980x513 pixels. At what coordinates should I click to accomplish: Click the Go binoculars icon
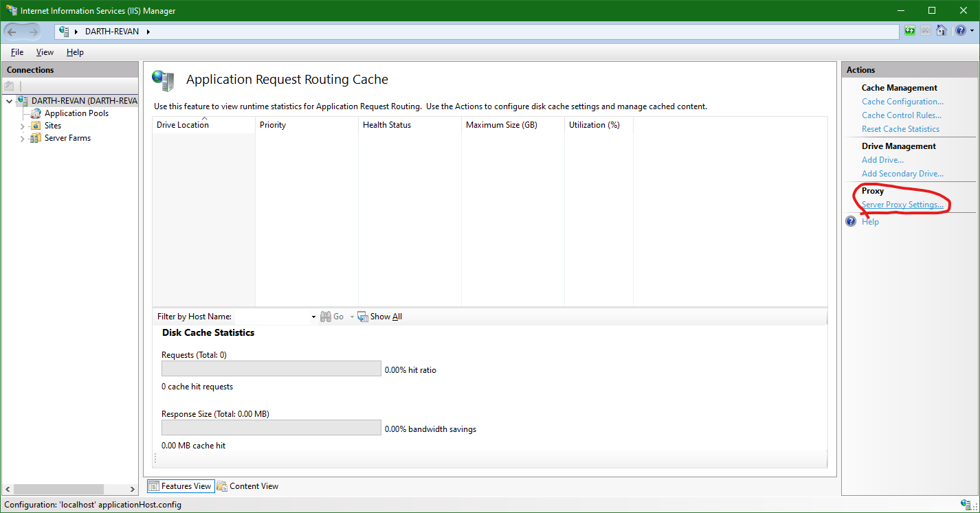(326, 317)
